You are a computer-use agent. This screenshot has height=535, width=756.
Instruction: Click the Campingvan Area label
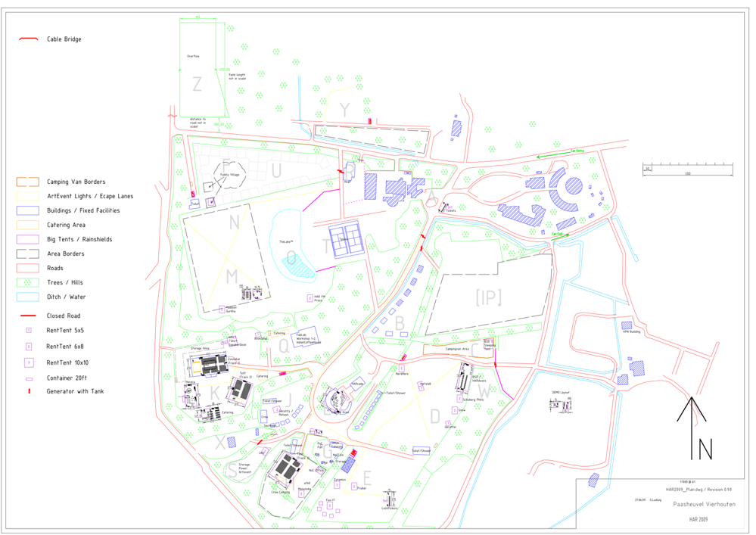pyautogui.click(x=457, y=349)
